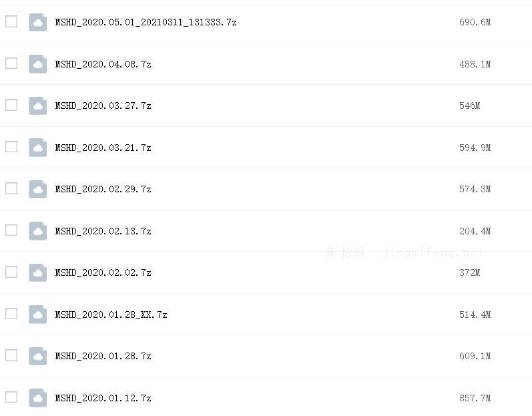Screen dimensions: 532x416
Task: Enable the checkbox for MSHD_2020.01.28.7z
Action: 11,355
